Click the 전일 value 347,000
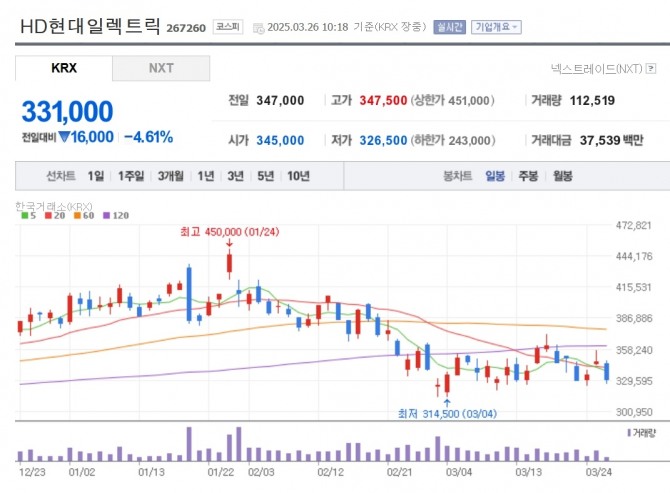Image resolution: width=670 pixels, height=493 pixels. click(280, 100)
